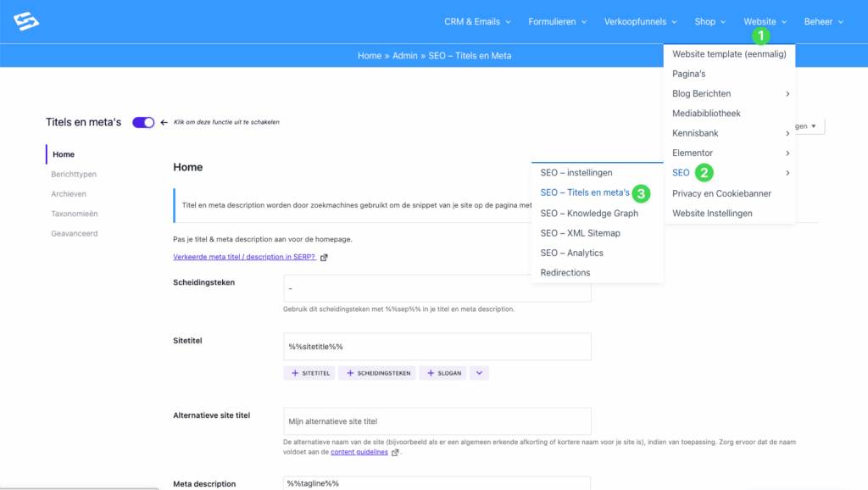
Task: Click the external link icon beside SERP link
Action: point(324,258)
